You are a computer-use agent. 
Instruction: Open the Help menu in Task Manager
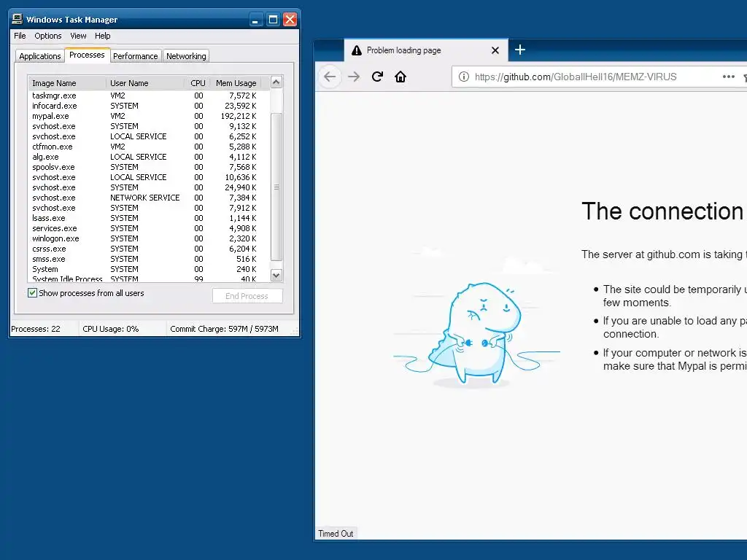102,36
